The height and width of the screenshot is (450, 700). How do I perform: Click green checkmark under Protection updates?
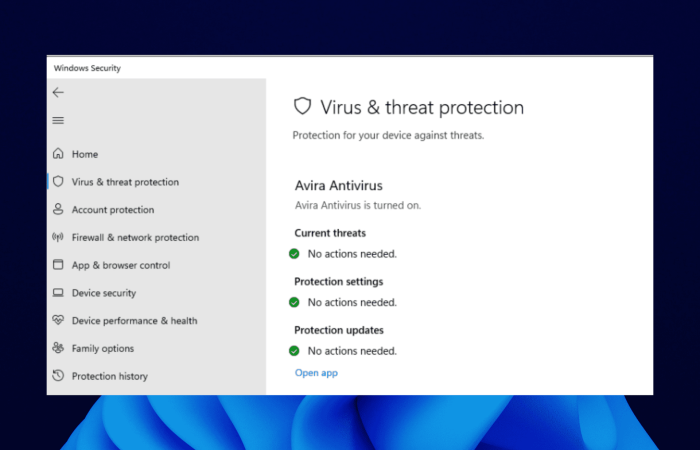294,351
